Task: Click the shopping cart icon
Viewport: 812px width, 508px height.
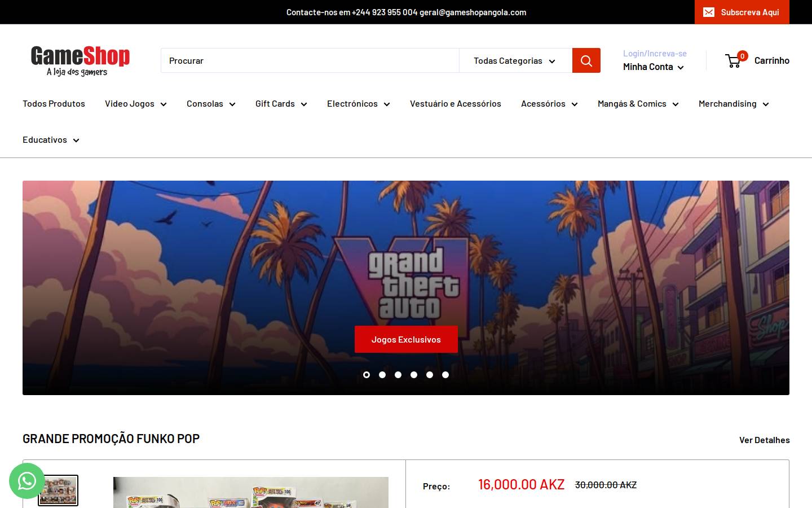Action: point(733,61)
